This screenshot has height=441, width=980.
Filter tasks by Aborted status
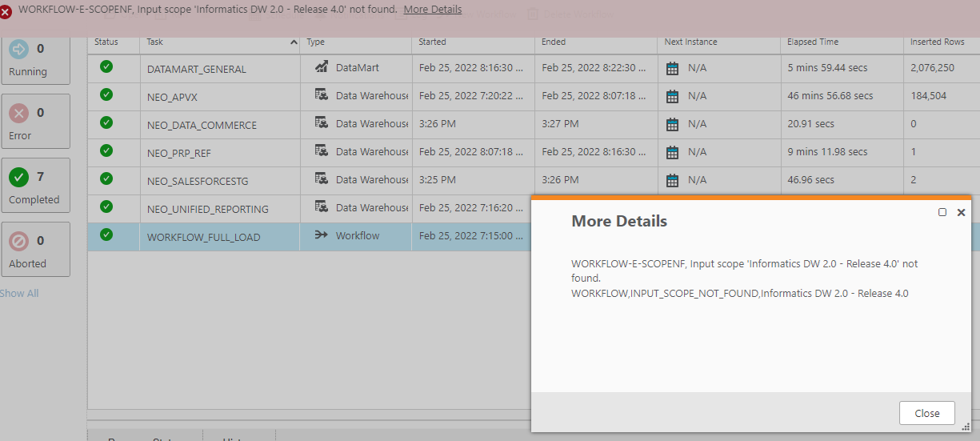tap(35, 250)
